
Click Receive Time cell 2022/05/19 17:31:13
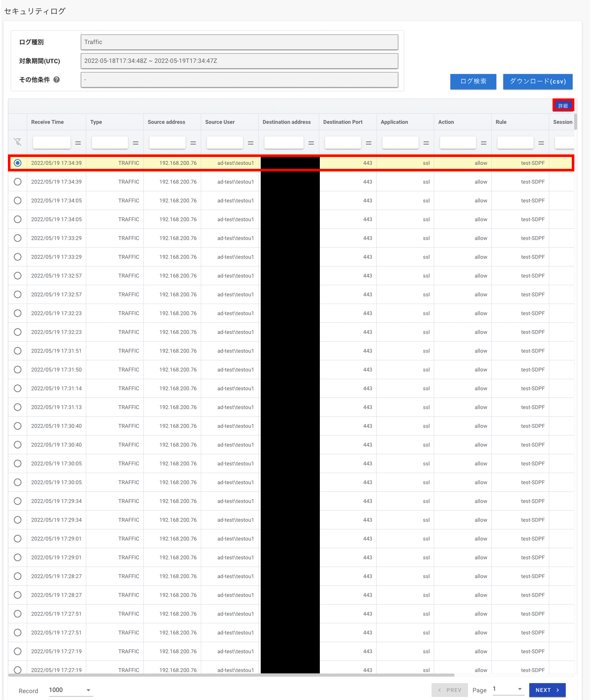click(x=56, y=407)
